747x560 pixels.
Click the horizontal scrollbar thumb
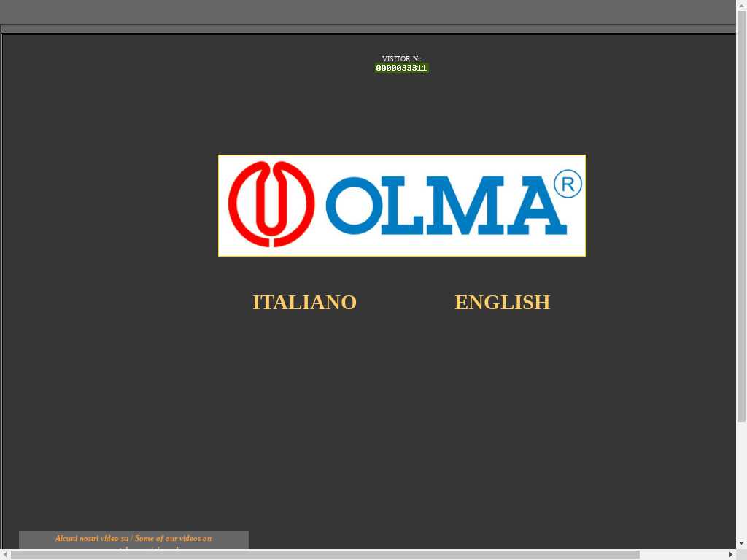click(325, 554)
